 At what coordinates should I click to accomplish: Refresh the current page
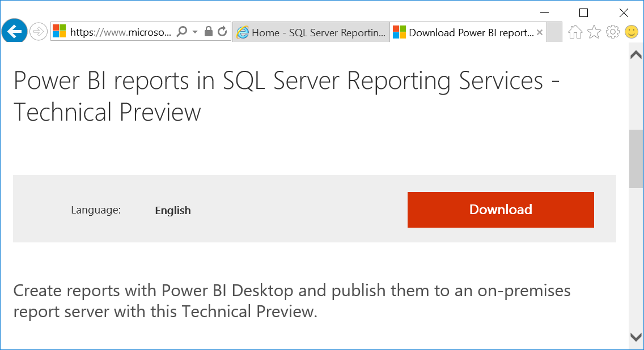pyautogui.click(x=221, y=31)
